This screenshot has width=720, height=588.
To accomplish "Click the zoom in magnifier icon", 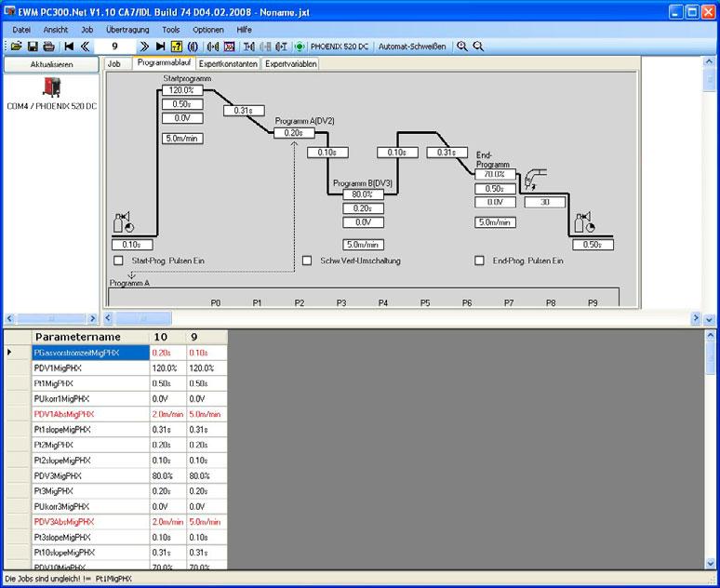I will [x=462, y=47].
